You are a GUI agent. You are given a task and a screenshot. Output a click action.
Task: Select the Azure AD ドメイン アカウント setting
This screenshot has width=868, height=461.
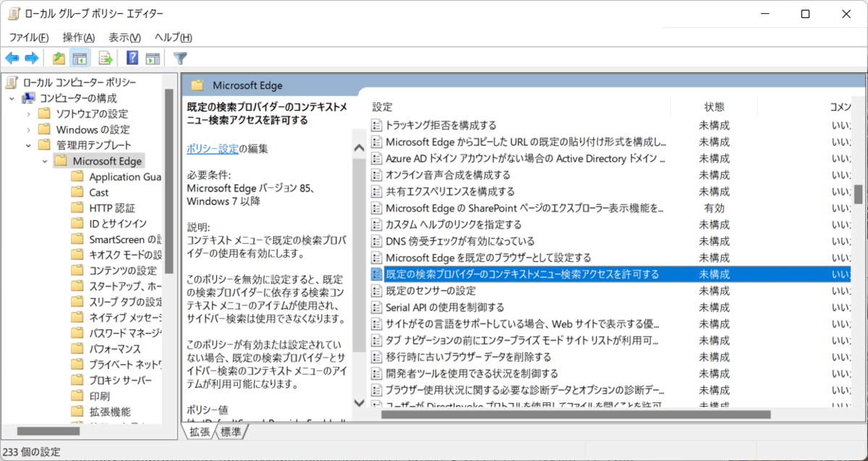tap(524, 158)
